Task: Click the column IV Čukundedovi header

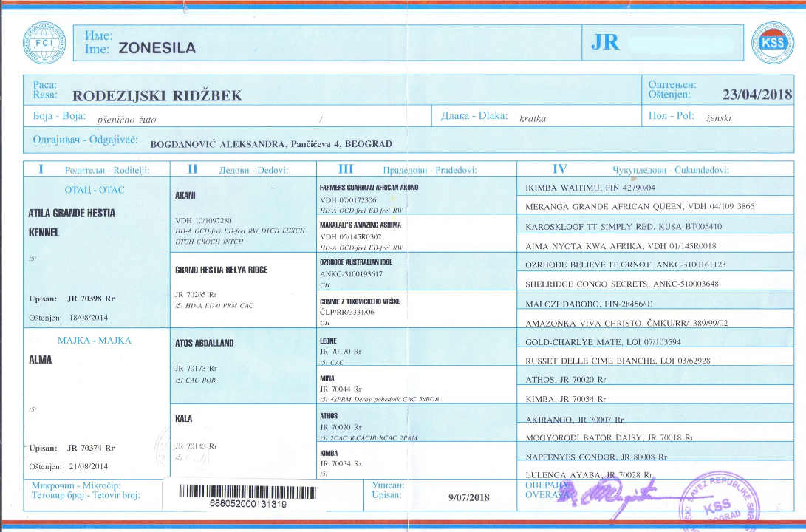Action: click(x=641, y=169)
